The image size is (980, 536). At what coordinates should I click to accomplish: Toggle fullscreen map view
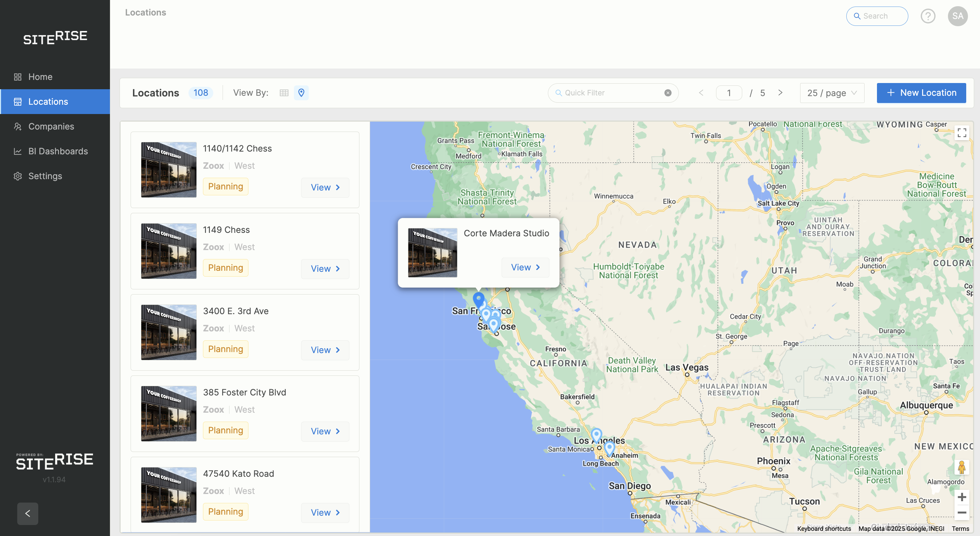pyautogui.click(x=961, y=133)
